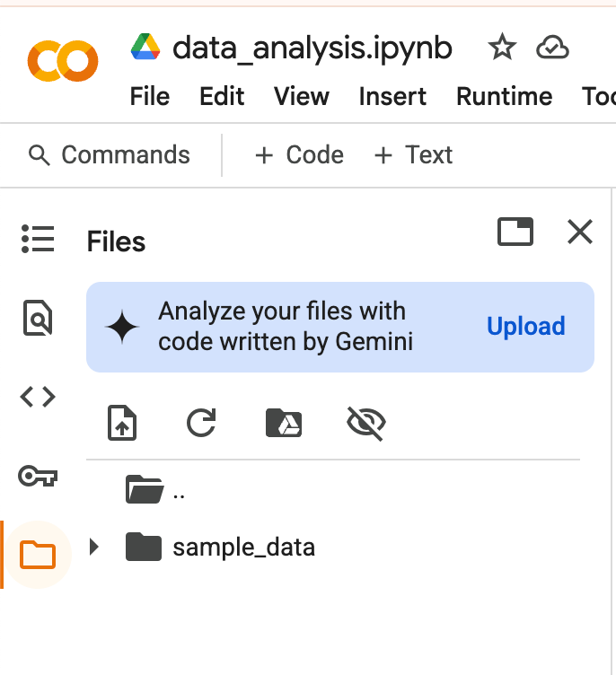The height and width of the screenshot is (675, 616).
Task: Toggle the show hidden files eye icon
Action: click(366, 423)
